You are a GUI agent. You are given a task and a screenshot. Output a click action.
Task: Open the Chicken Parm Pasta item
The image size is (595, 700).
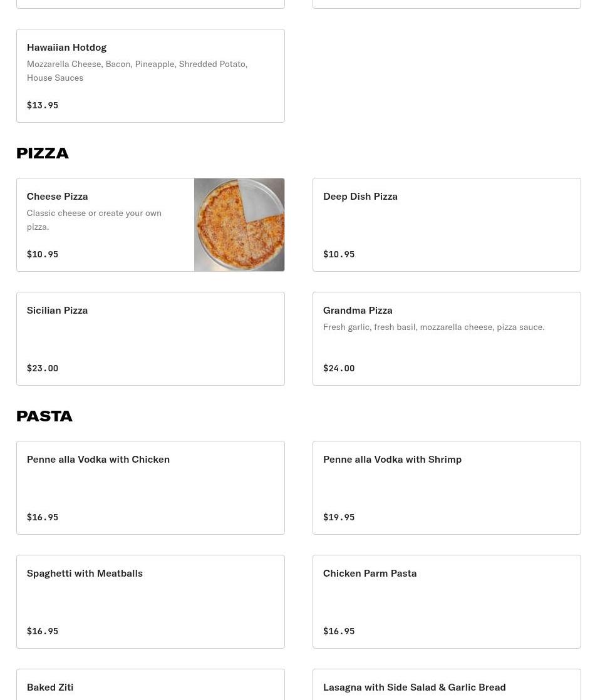pos(447,602)
